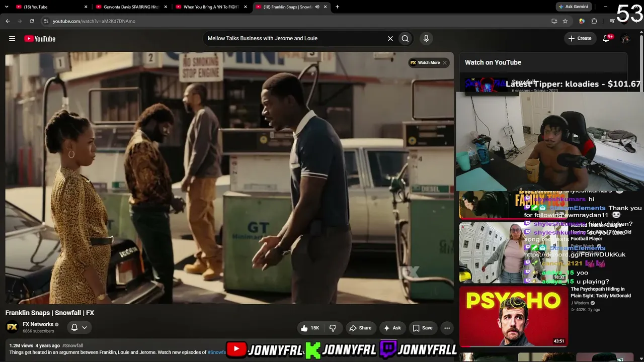Open the YouTube guide hamburger menu

pos(12,39)
